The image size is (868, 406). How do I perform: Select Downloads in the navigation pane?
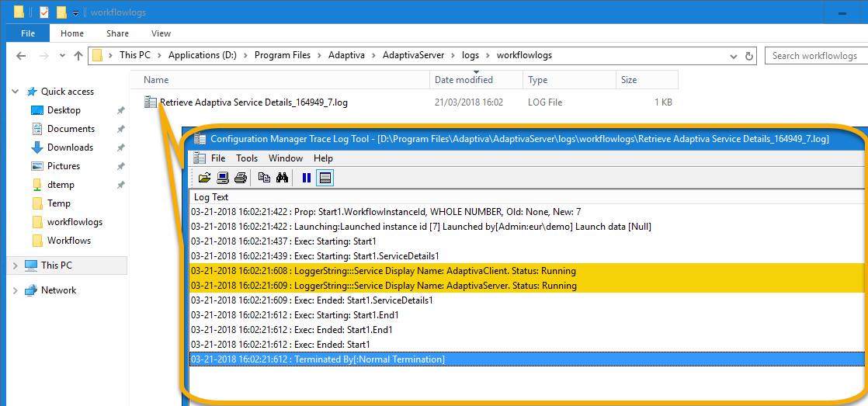tap(70, 147)
